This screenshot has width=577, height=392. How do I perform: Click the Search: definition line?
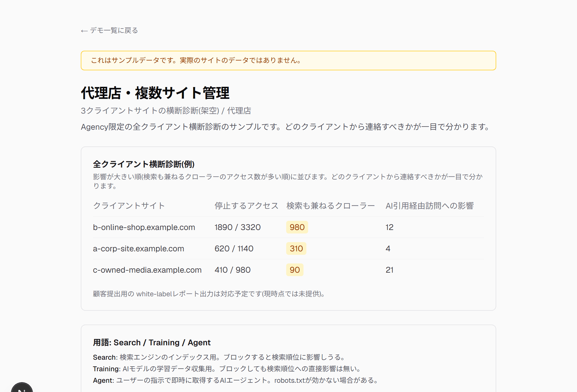tap(220, 357)
